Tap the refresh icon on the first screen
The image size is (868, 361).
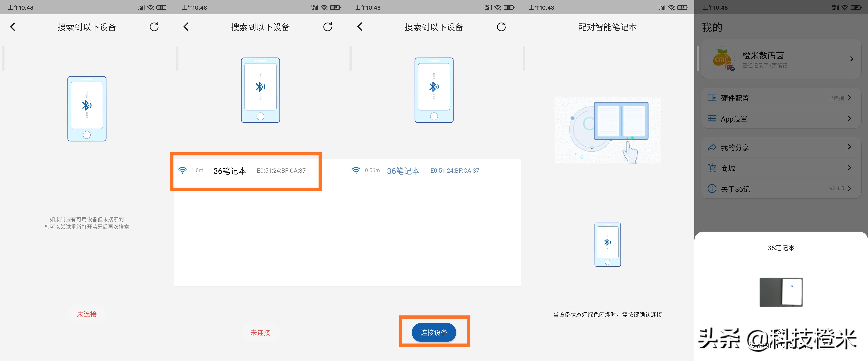click(x=154, y=27)
